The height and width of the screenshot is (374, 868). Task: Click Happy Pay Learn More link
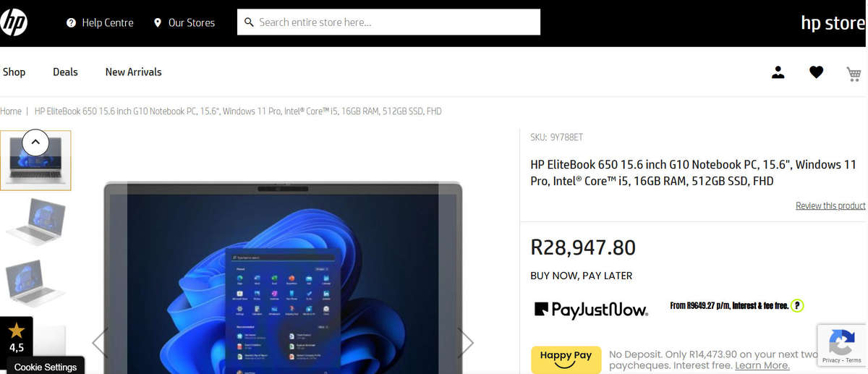(762, 365)
